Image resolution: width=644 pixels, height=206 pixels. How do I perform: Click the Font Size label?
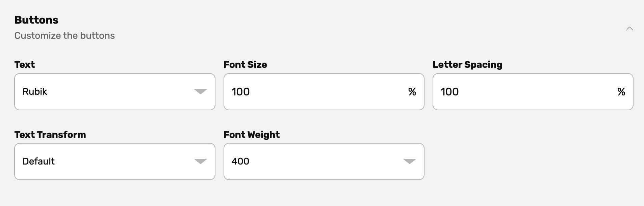[245, 64]
